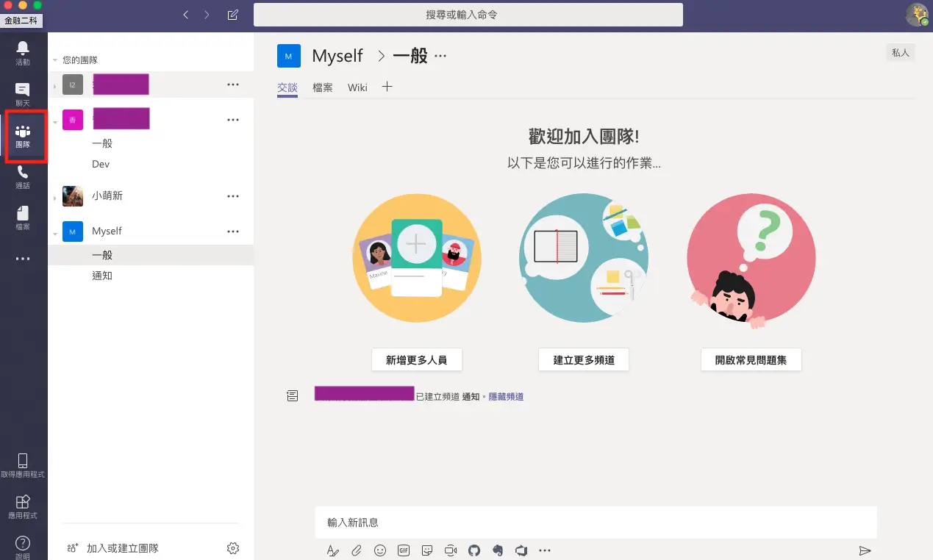Insert a GIF using the GIF icon
Image resolution: width=933 pixels, height=560 pixels.
pos(403,550)
